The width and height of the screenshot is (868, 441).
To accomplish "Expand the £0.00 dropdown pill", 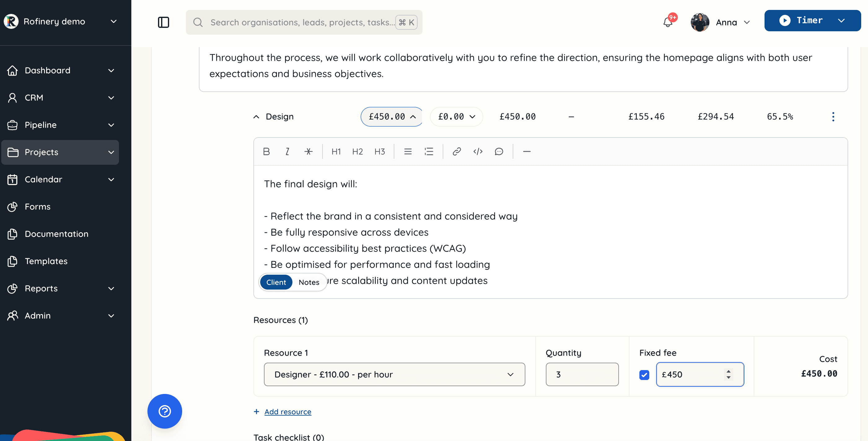I will (x=456, y=116).
